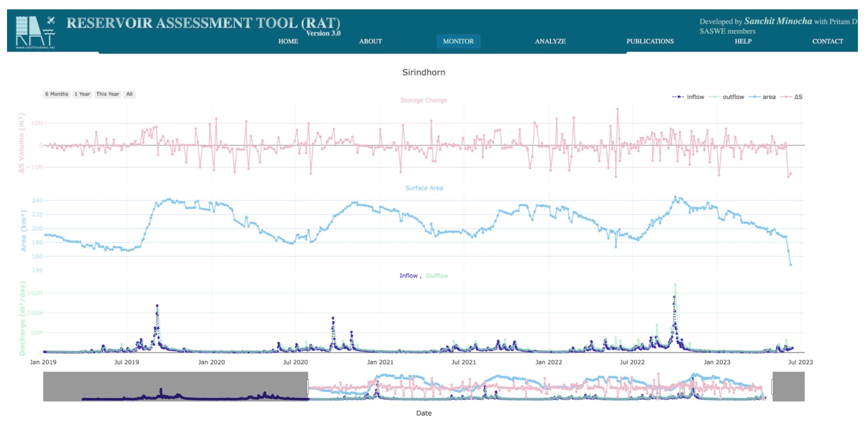Viewport: 868px width, 426px height.
Task: Click the Sanchit Minocha developer name
Action: 777,21
